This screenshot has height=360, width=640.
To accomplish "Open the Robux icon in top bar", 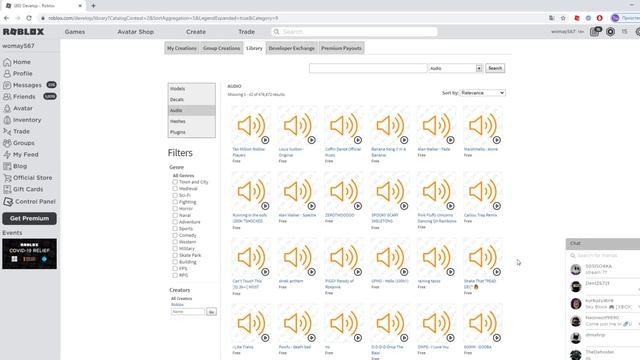I will 610,32.
